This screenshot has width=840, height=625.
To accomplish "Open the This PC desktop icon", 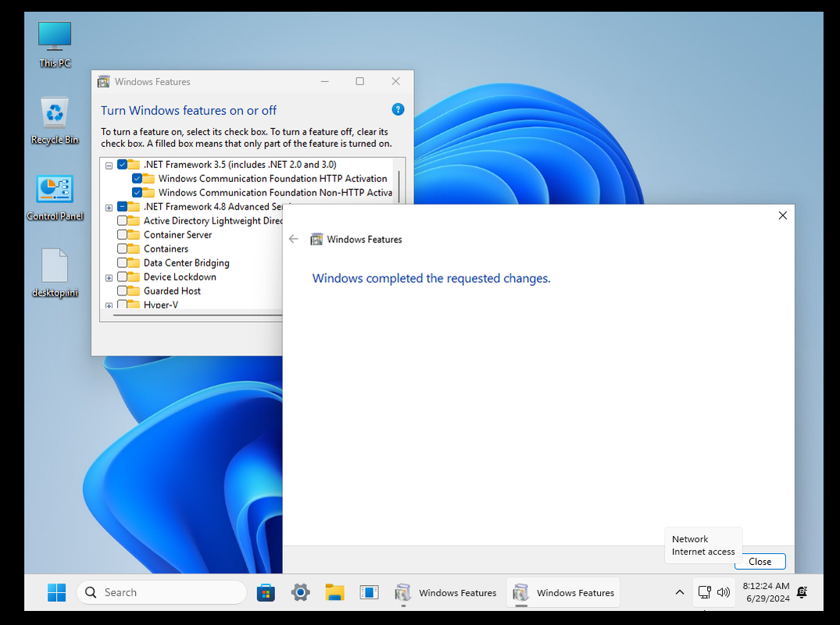I will 55,45.
